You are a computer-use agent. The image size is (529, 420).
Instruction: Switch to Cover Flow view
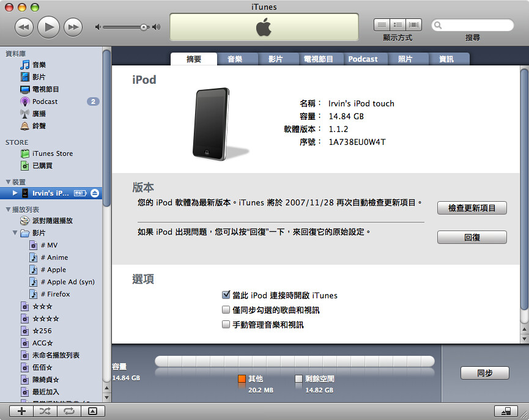pyautogui.click(x=414, y=25)
